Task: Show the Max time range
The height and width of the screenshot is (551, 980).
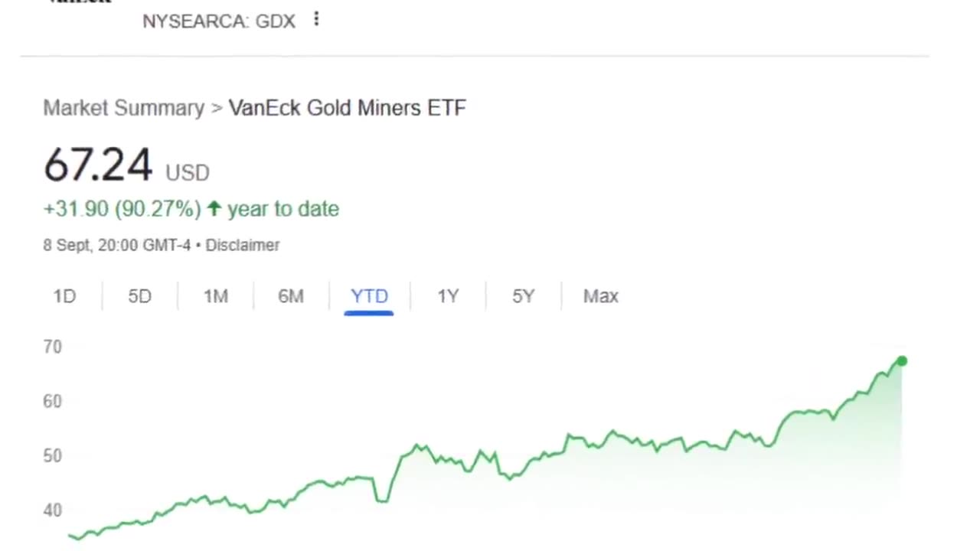Action: tap(600, 296)
